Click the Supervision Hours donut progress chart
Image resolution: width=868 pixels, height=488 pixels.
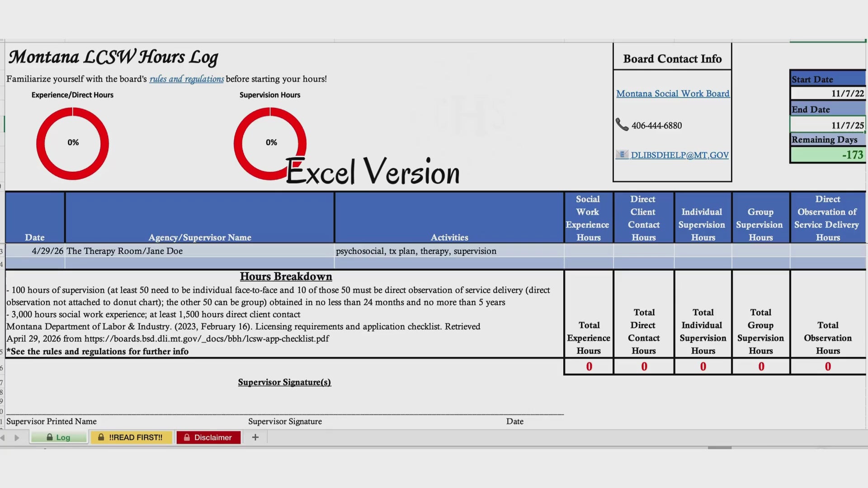point(270,143)
